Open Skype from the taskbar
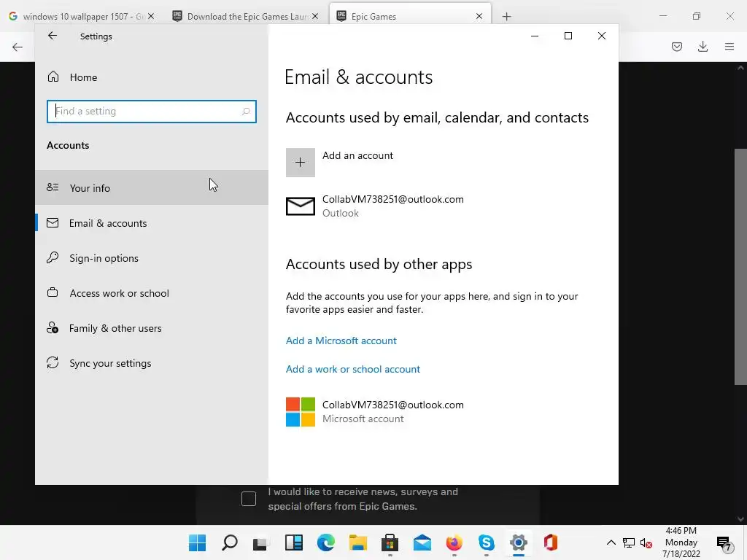 click(486, 542)
